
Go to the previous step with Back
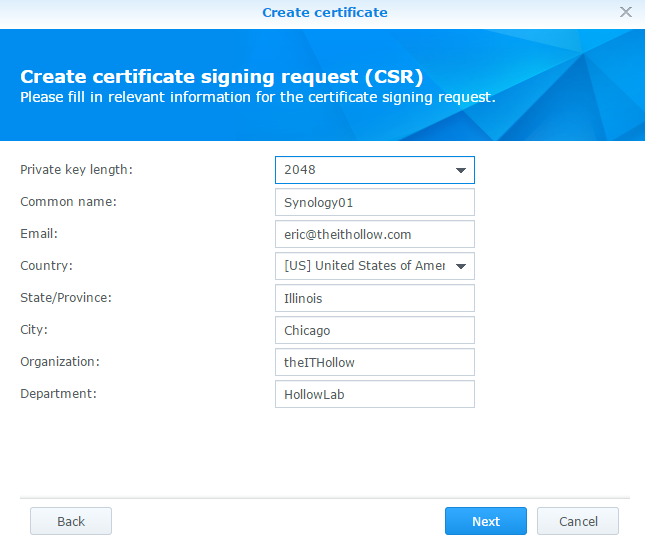(71, 521)
